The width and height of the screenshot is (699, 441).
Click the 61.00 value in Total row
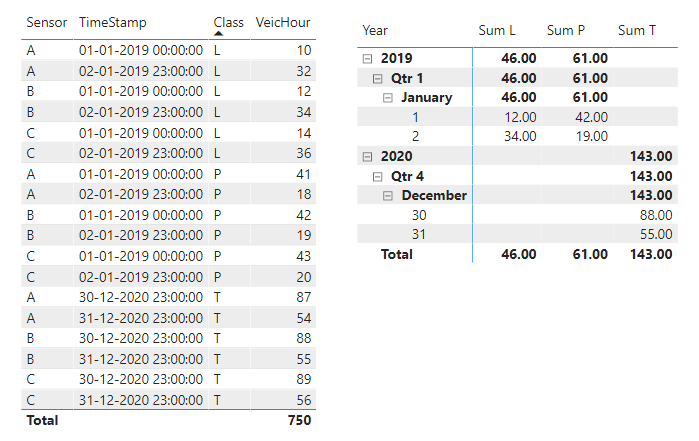590,254
